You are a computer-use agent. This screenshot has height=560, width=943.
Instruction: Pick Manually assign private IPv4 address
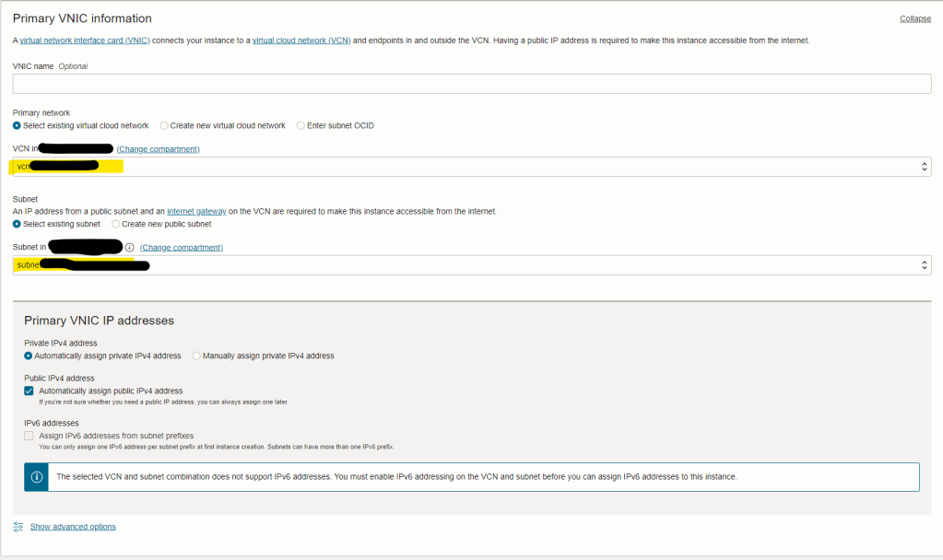(x=196, y=356)
